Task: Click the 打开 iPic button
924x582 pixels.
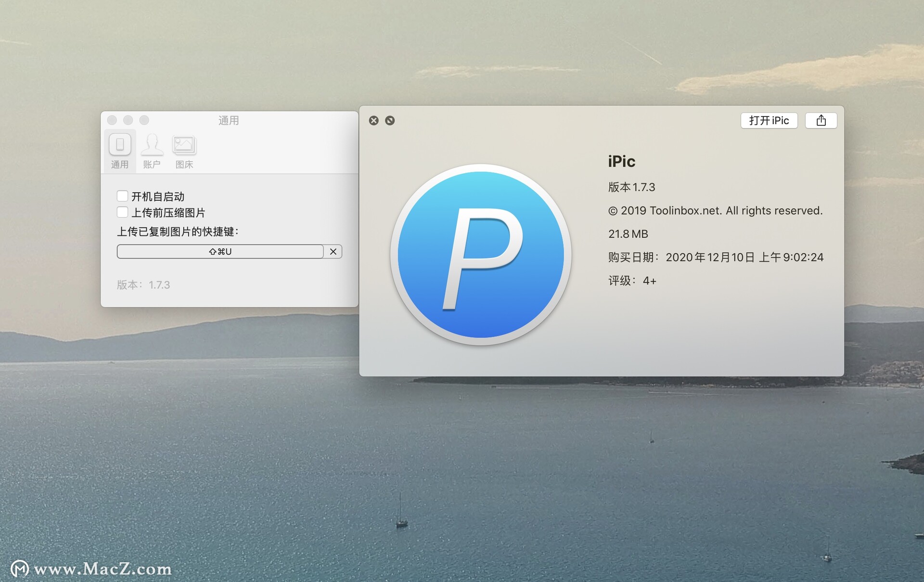Action: pos(769,120)
